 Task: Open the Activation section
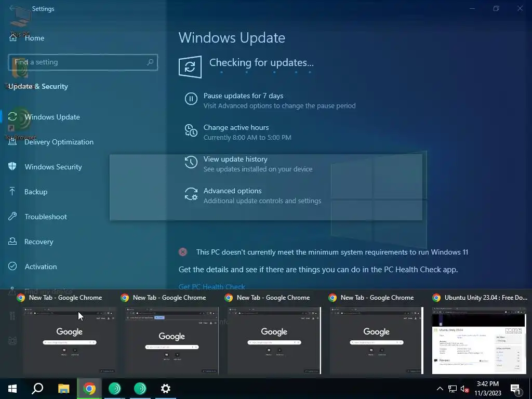[41, 267]
